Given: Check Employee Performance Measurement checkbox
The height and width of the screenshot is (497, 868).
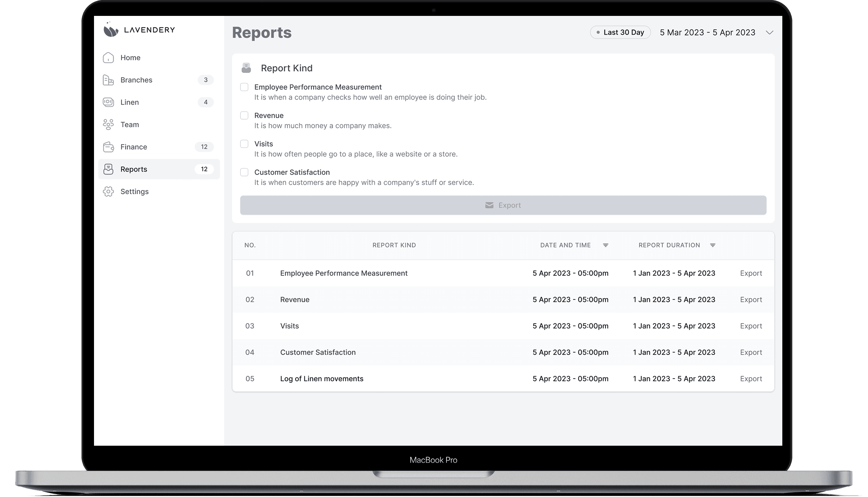Looking at the screenshot, I should click(x=244, y=87).
